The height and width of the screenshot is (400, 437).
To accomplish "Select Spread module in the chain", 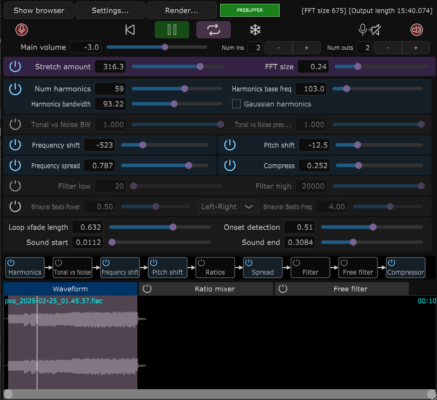I will point(263,268).
